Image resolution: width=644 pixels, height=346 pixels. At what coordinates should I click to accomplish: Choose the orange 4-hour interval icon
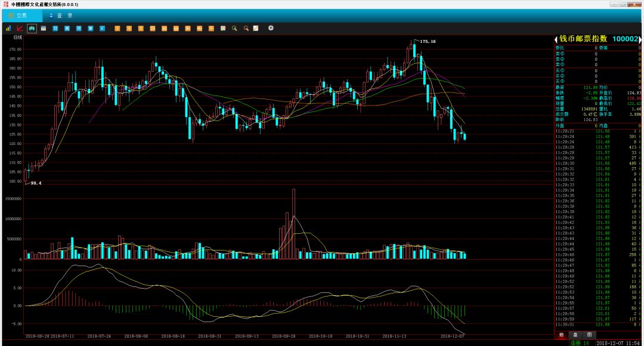[199, 29]
